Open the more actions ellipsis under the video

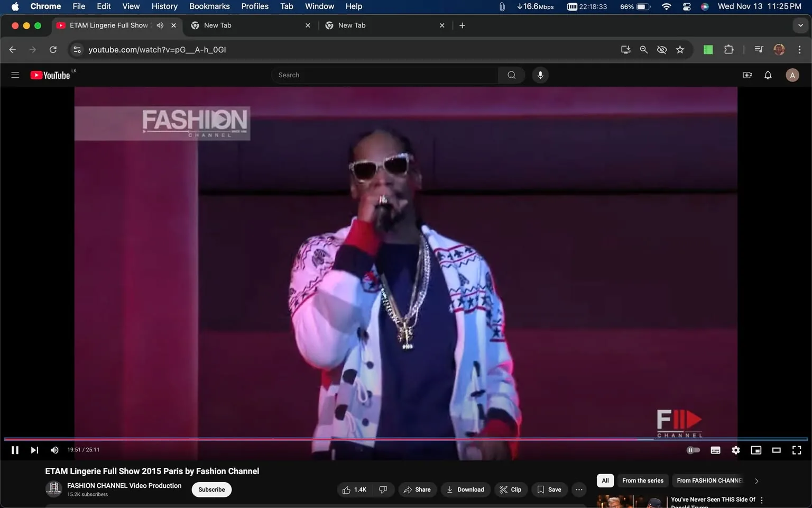click(x=578, y=489)
